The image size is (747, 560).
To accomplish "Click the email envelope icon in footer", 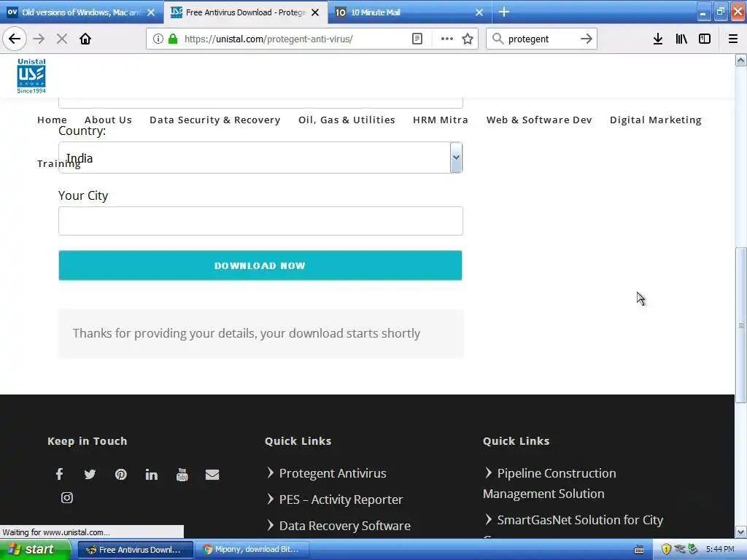I will 212,475.
